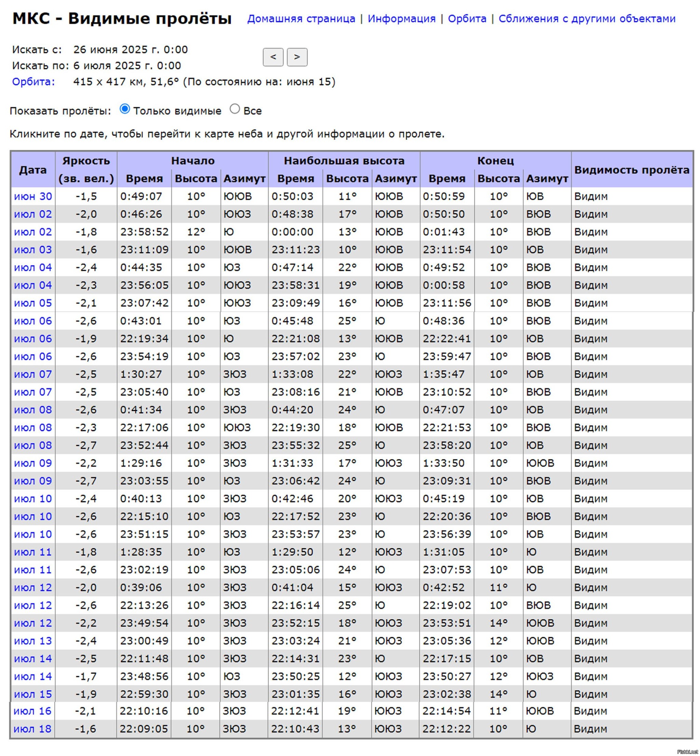Click the Видимость пролёта column header
This screenshot has height=756, width=700.
[x=632, y=170]
